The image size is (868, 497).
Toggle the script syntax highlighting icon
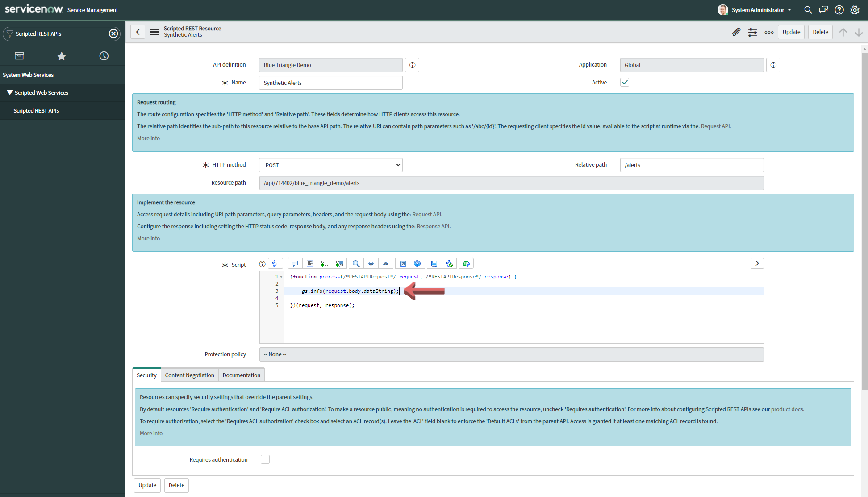(x=275, y=264)
